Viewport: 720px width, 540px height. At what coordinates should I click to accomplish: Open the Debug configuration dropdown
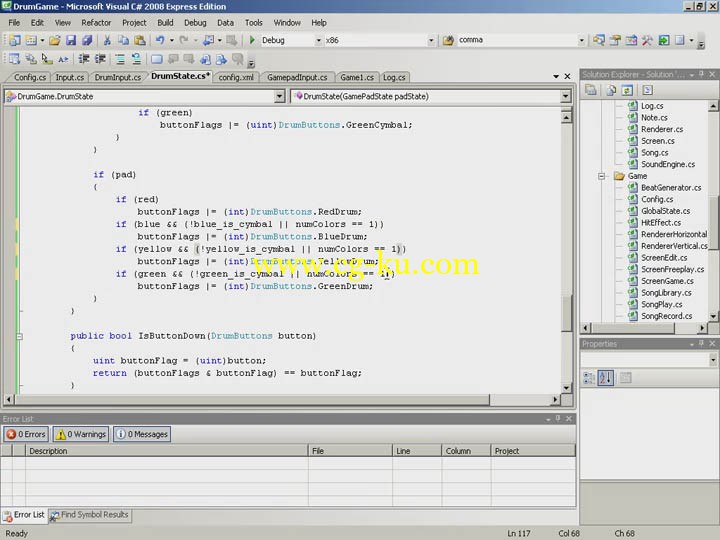[x=318, y=40]
